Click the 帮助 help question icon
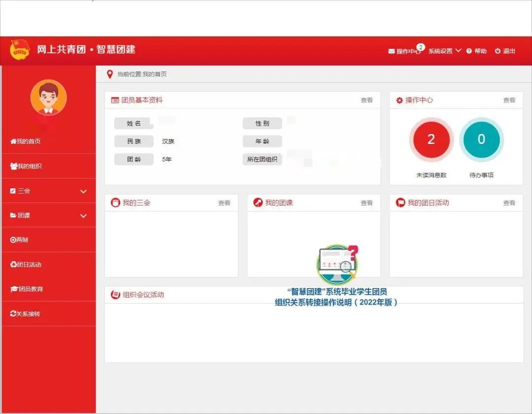Viewport: 532px width, 414px height. pos(469,51)
